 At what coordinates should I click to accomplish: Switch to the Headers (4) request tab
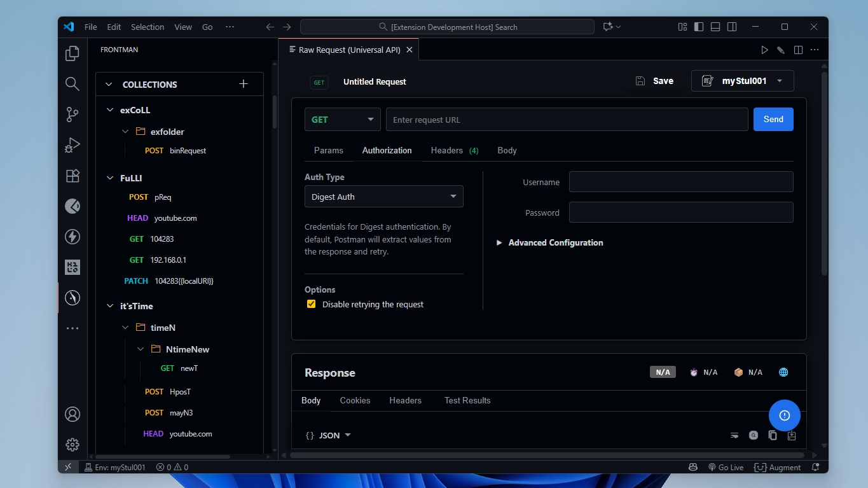pyautogui.click(x=455, y=150)
